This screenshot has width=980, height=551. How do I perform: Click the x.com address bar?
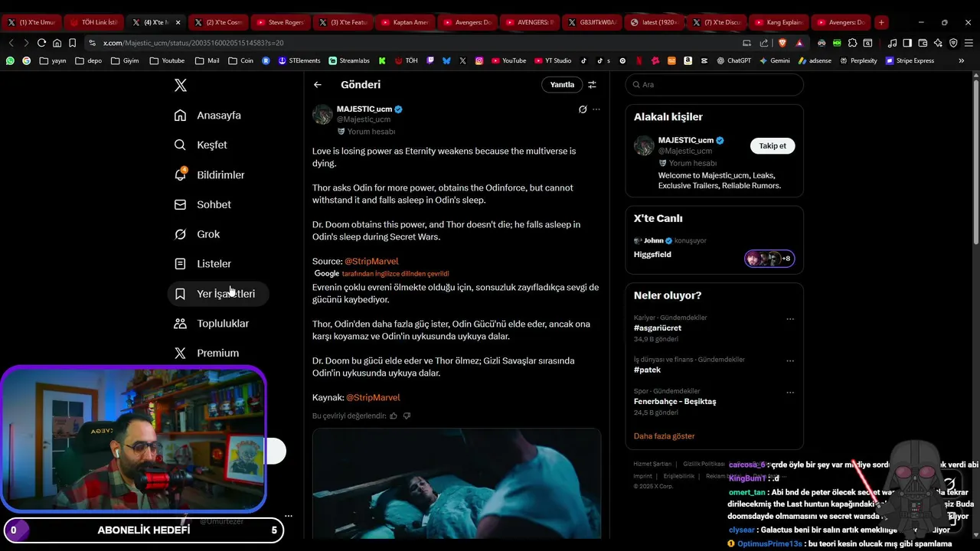[413, 43]
